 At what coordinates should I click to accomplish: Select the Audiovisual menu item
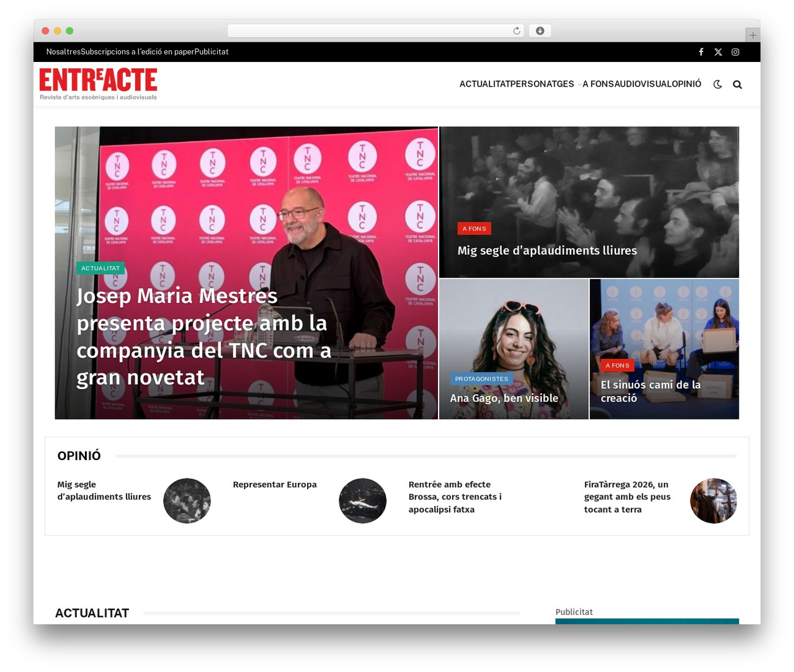(x=643, y=84)
